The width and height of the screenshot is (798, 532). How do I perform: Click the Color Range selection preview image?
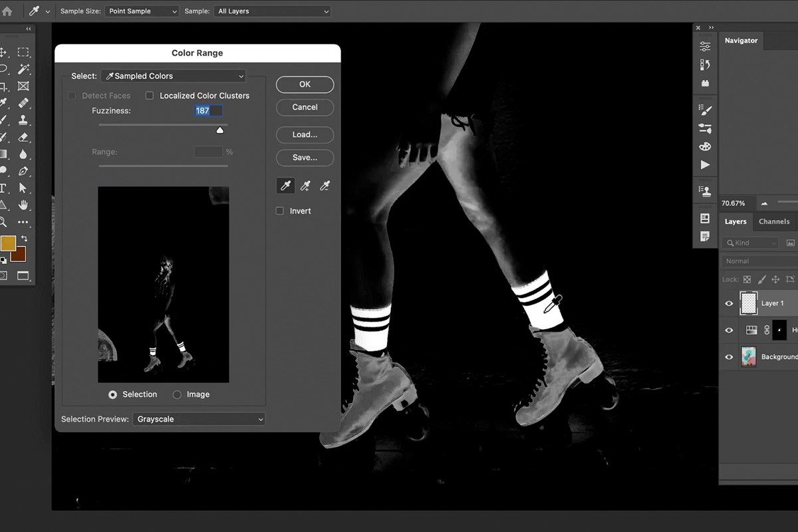(164, 284)
